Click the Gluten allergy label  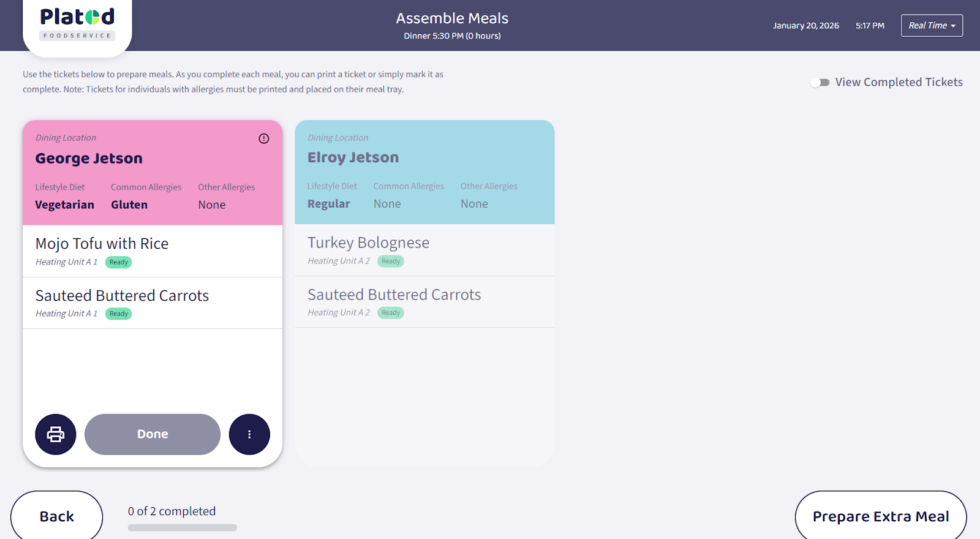129,205
